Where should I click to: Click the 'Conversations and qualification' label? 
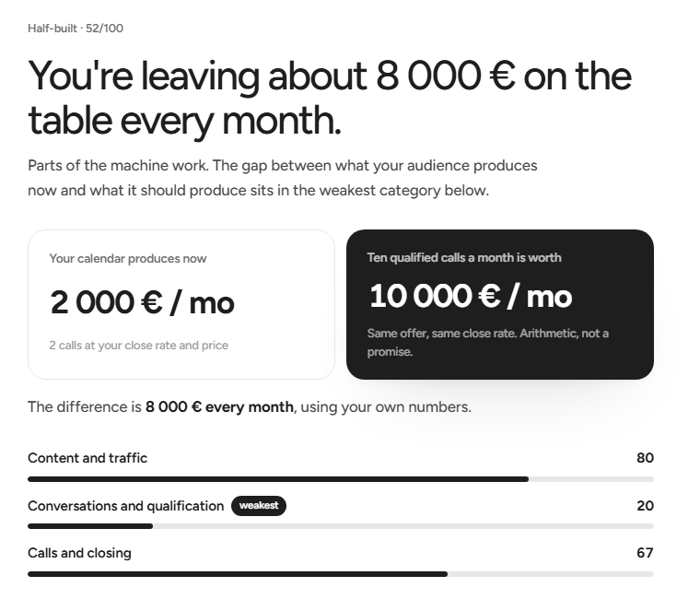click(126, 506)
